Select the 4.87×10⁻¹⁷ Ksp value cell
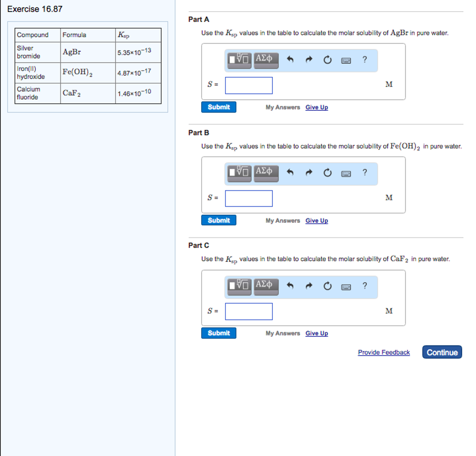 pyautogui.click(x=138, y=73)
